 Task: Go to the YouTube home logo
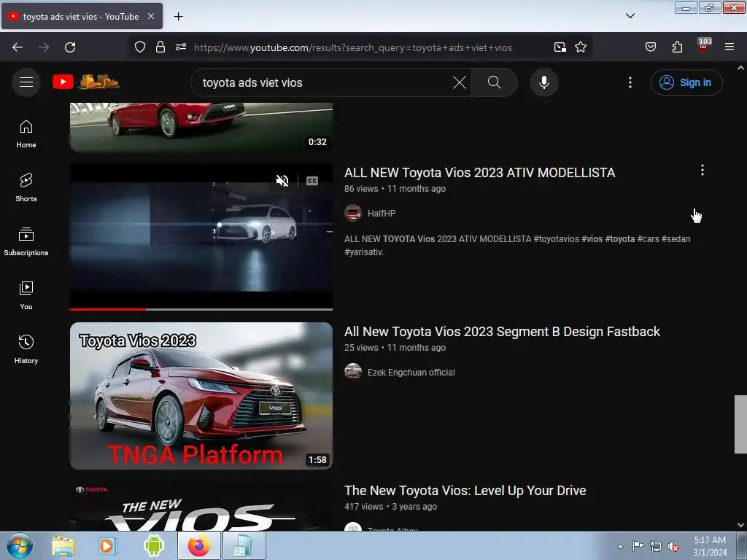click(x=86, y=82)
